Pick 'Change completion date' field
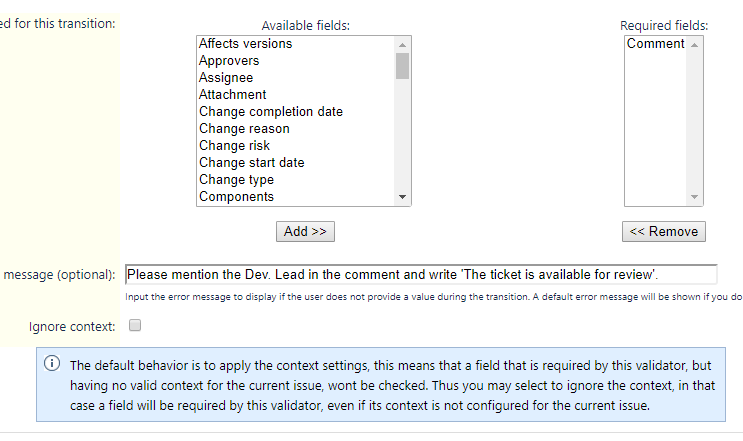Screen dimensions: 743x441 (x=296, y=112)
